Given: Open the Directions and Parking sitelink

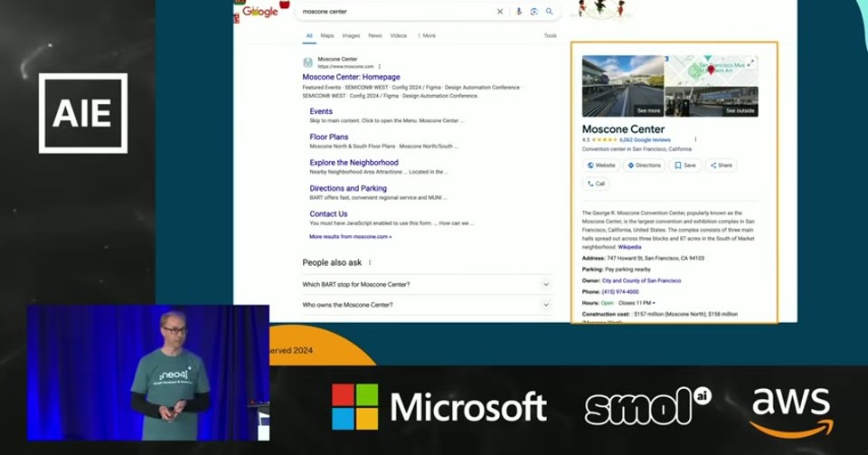Looking at the screenshot, I should point(348,188).
